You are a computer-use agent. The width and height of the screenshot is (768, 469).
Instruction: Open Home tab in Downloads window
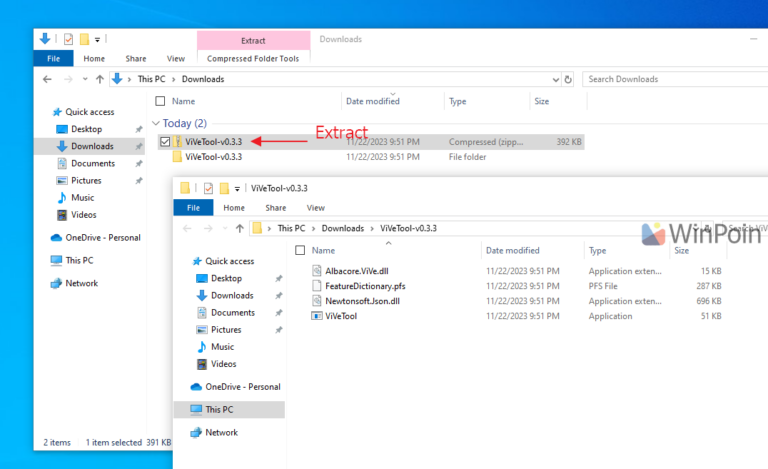(x=94, y=58)
